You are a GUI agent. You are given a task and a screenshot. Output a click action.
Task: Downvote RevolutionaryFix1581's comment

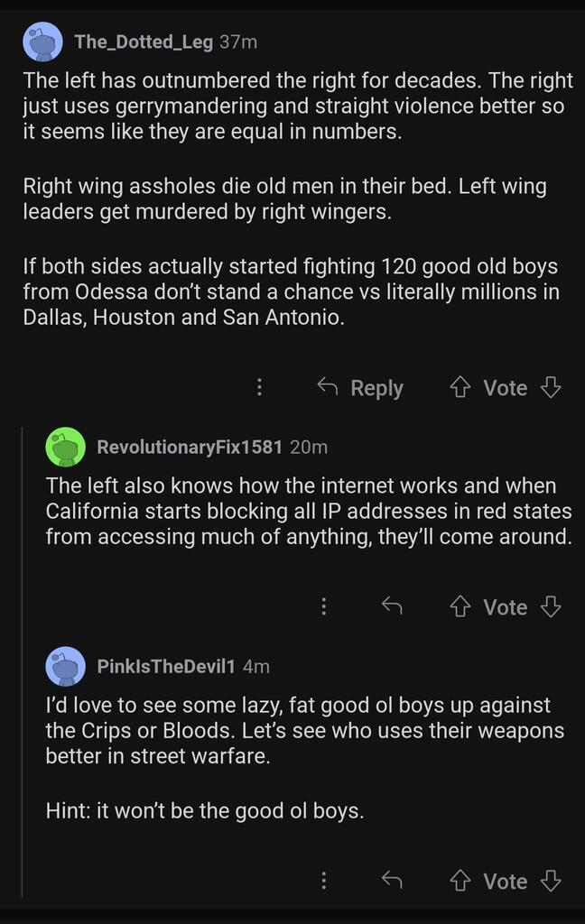(x=550, y=607)
